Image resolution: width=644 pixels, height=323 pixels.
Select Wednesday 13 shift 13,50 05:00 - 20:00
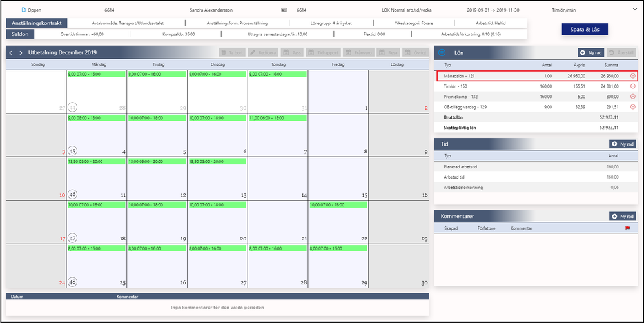217,161
